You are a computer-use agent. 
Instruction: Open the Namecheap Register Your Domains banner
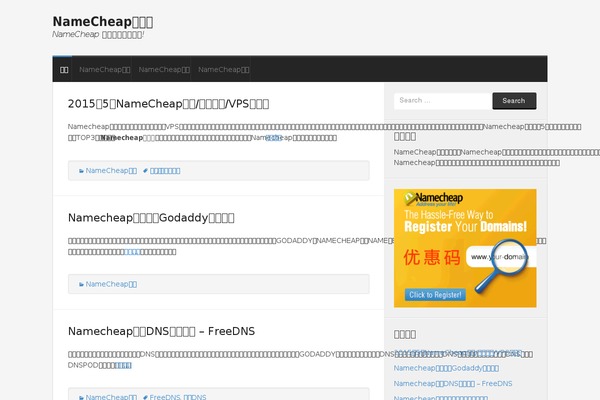click(x=465, y=248)
